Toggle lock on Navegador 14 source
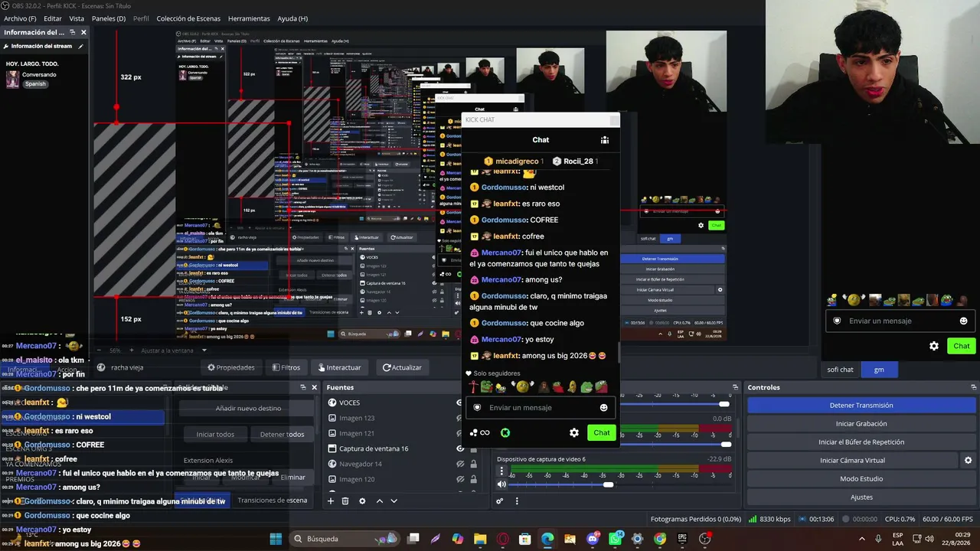Viewport: 980px width, 551px height. [474, 464]
